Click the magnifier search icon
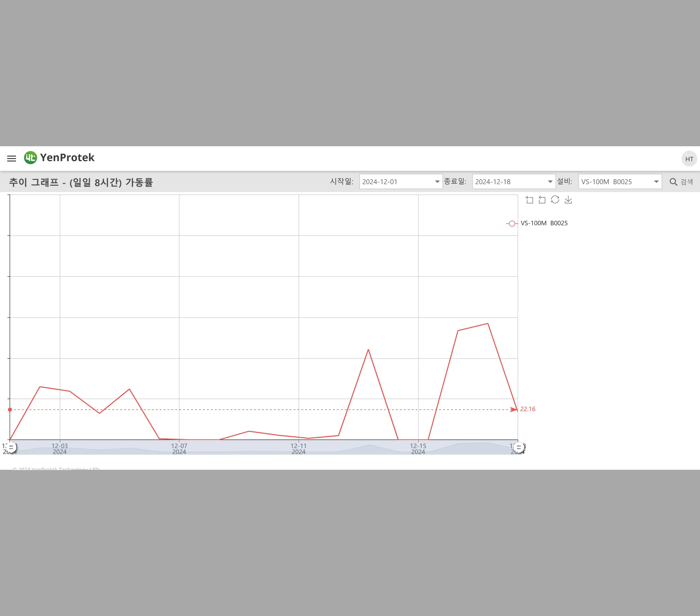The width and height of the screenshot is (700, 616). coord(673,182)
